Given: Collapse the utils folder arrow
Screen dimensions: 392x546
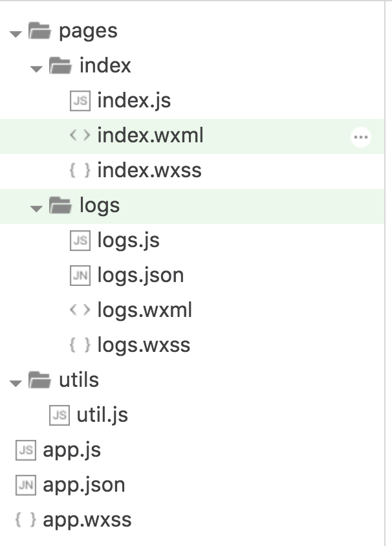Looking at the screenshot, I should [x=16, y=382].
